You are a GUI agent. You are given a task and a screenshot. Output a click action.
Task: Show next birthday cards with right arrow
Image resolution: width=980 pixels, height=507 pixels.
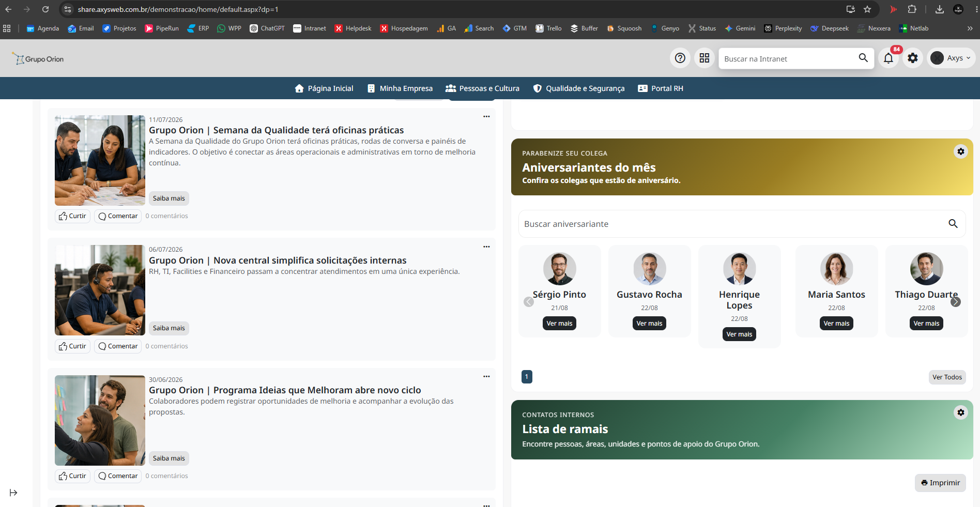coord(956,302)
